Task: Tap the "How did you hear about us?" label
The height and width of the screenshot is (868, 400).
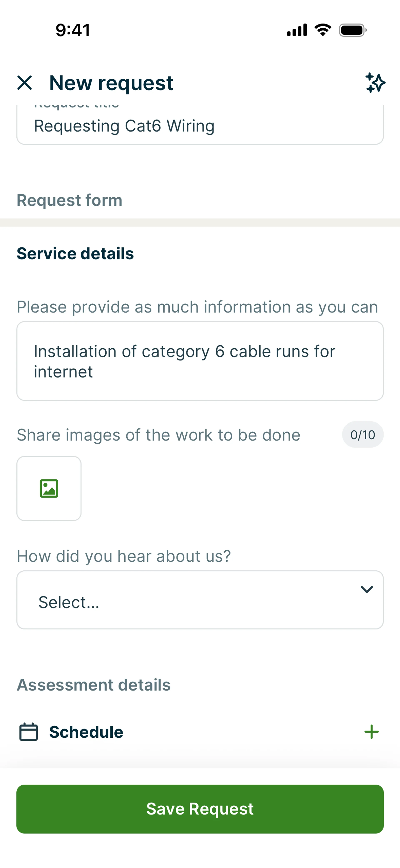Action: point(124,556)
